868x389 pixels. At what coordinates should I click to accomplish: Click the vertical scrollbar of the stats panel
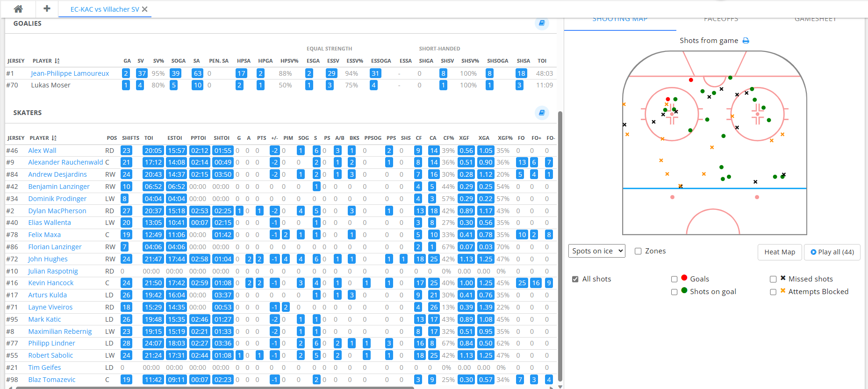coord(560,234)
